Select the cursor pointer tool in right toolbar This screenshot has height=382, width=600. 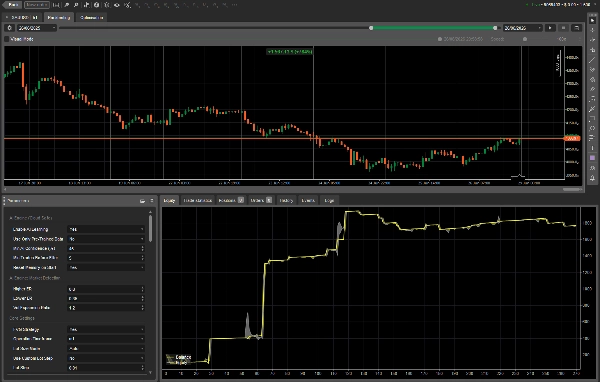click(x=592, y=20)
